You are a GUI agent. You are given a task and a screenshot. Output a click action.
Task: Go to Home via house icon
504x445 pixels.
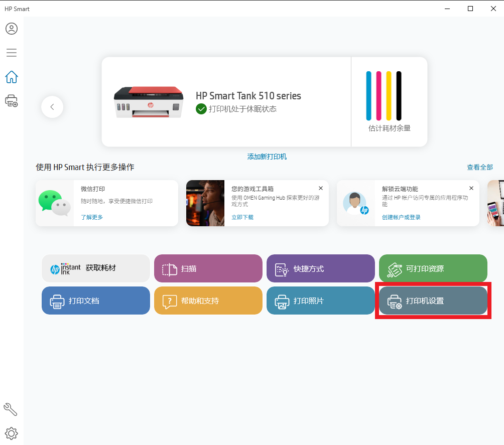click(x=11, y=77)
